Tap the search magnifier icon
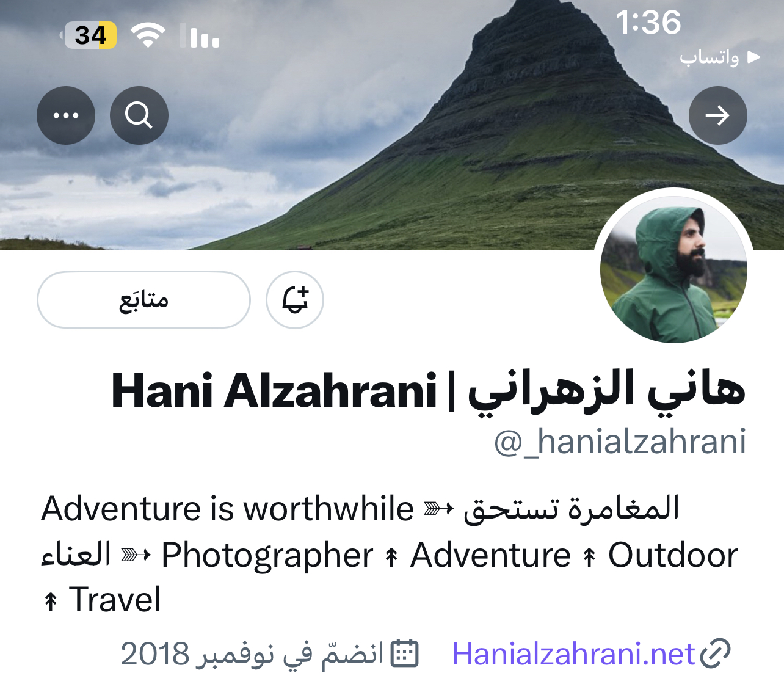This screenshot has width=784, height=695. click(139, 115)
